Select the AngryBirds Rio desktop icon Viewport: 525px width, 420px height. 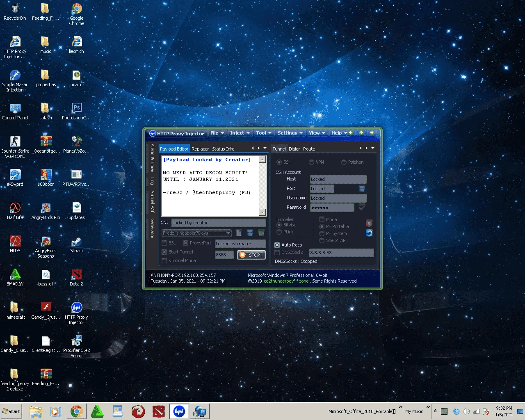(x=46, y=211)
